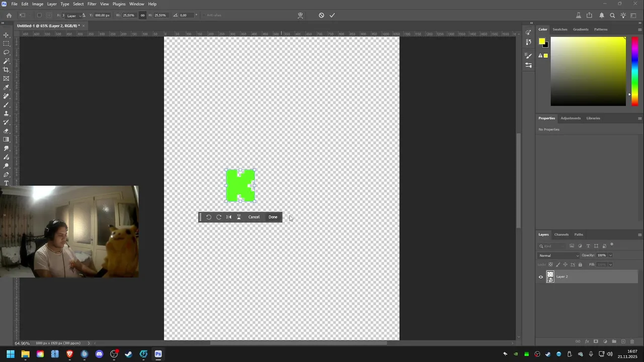This screenshot has width=644, height=362.
Task: Select the Pen tool
Action: pyautogui.click(x=6, y=174)
